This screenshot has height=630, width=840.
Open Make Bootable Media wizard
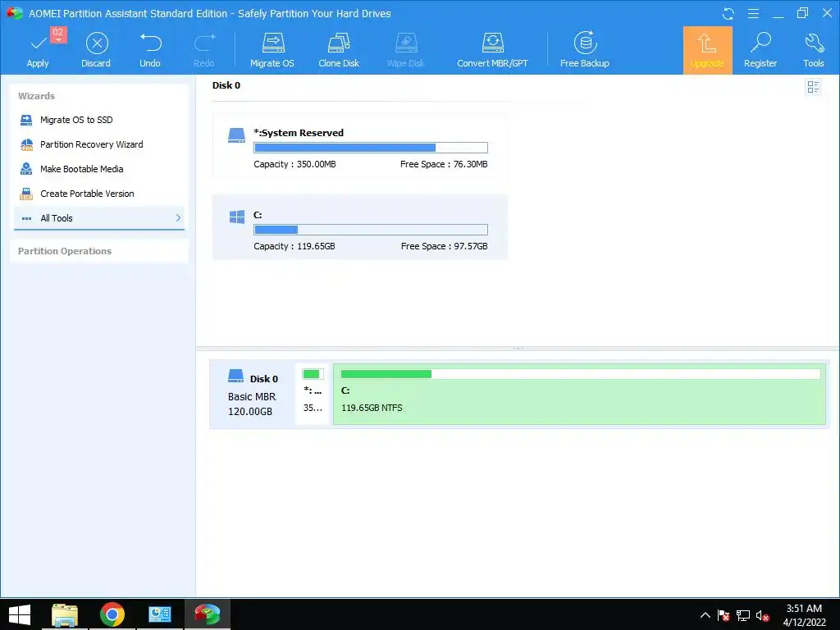(81, 169)
